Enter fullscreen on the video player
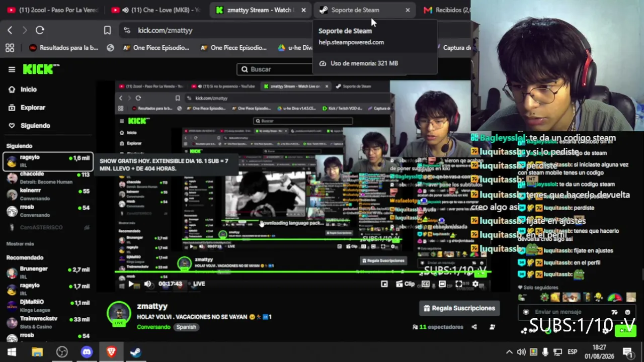This screenshot has width=644, height=362. tap(459, 284)
